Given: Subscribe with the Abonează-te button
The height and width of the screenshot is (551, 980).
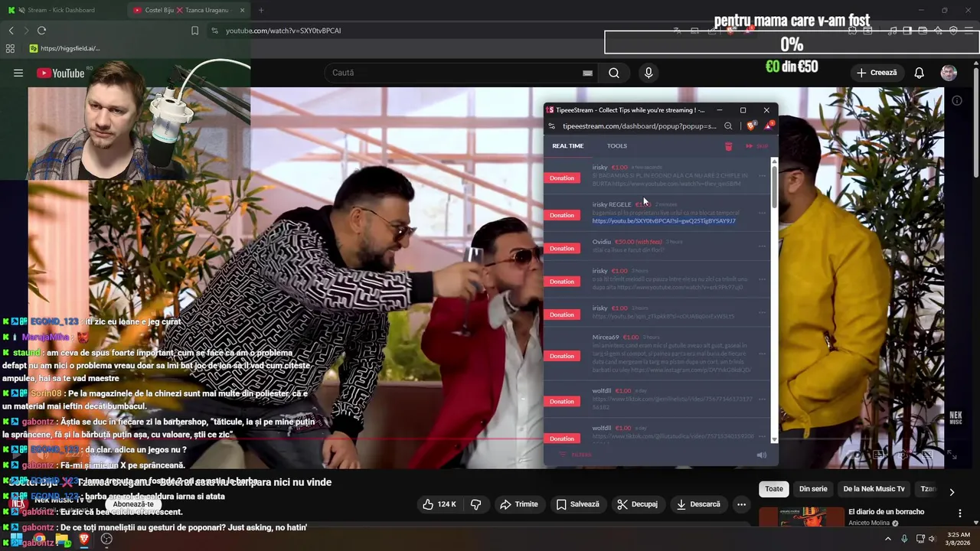Looking at the screenshot, I should click(x=134, y=504).
